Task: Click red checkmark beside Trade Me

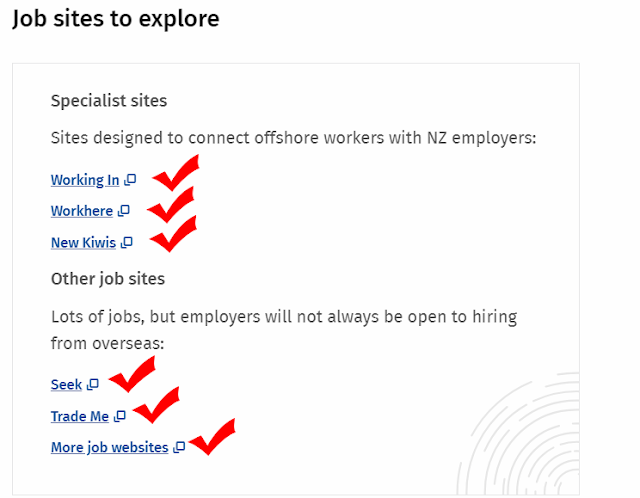Action: (156, 405)
